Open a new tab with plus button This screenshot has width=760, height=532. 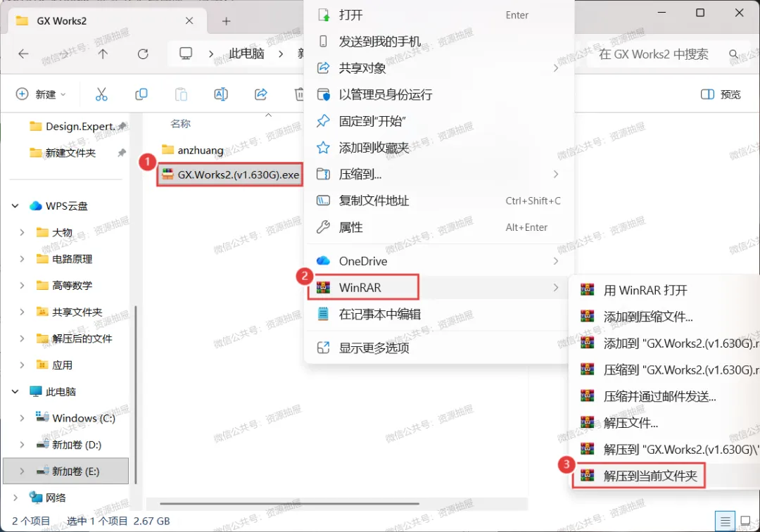[x=227, y=21]
